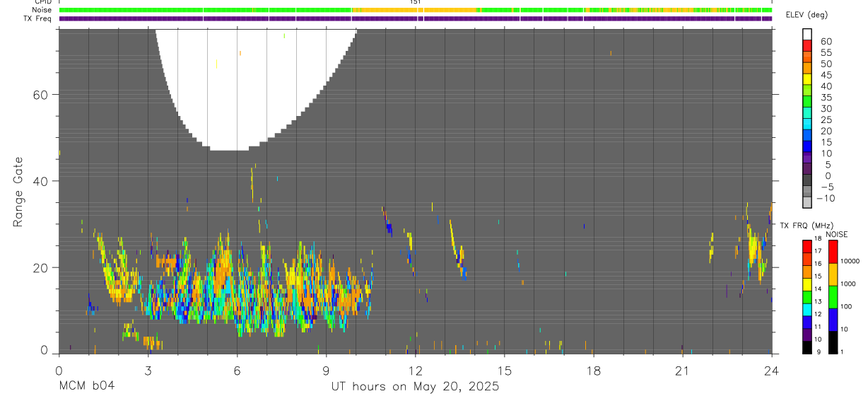
Task: Click the red top band of the TX FRQ legend
Action: pos(807,246)
